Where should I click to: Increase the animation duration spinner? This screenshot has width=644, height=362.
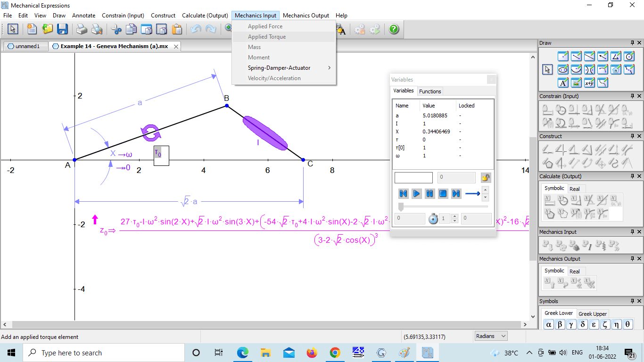coord(455,216)
